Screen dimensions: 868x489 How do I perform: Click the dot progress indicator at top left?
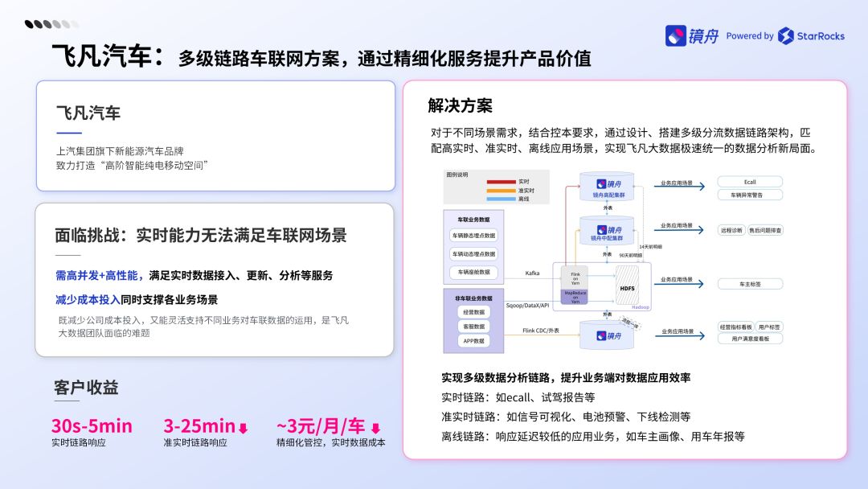[x=51, y=24]
